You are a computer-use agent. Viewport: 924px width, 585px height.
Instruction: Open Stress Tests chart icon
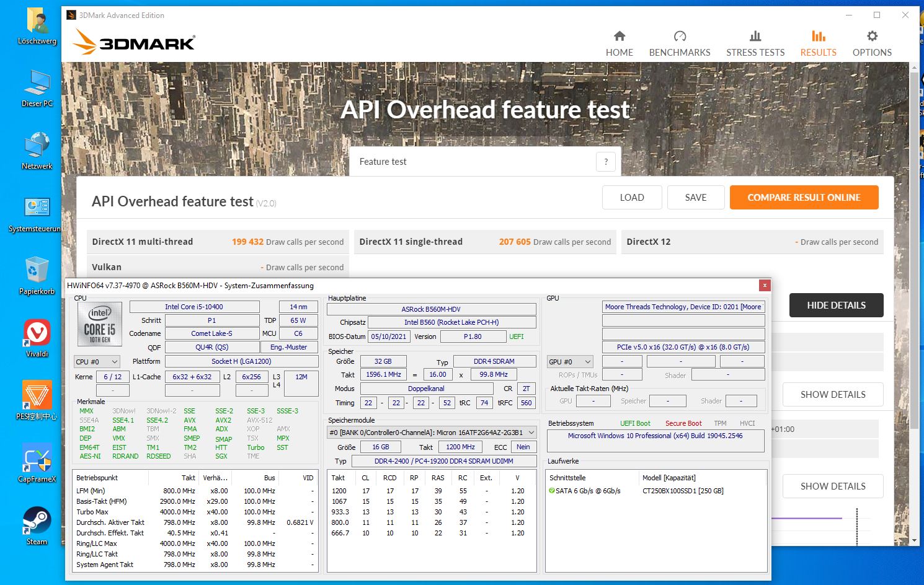coord(755,37)
